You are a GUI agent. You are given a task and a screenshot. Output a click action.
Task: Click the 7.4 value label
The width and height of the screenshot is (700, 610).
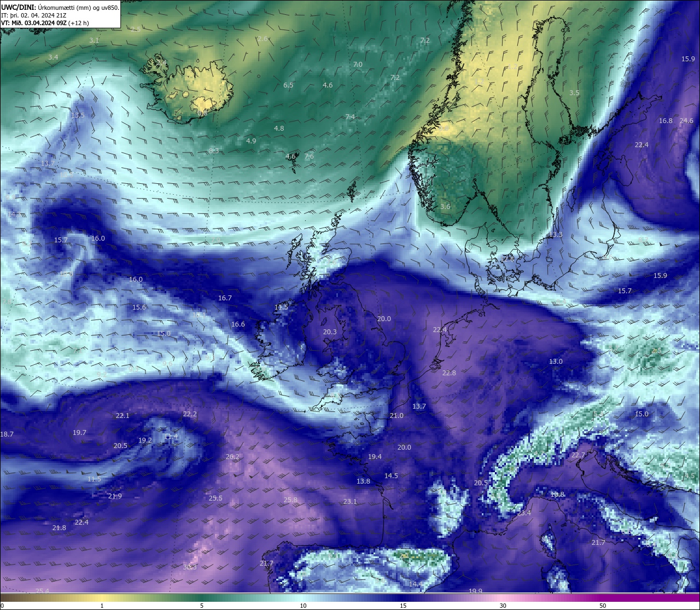click(x=350, y=117)
